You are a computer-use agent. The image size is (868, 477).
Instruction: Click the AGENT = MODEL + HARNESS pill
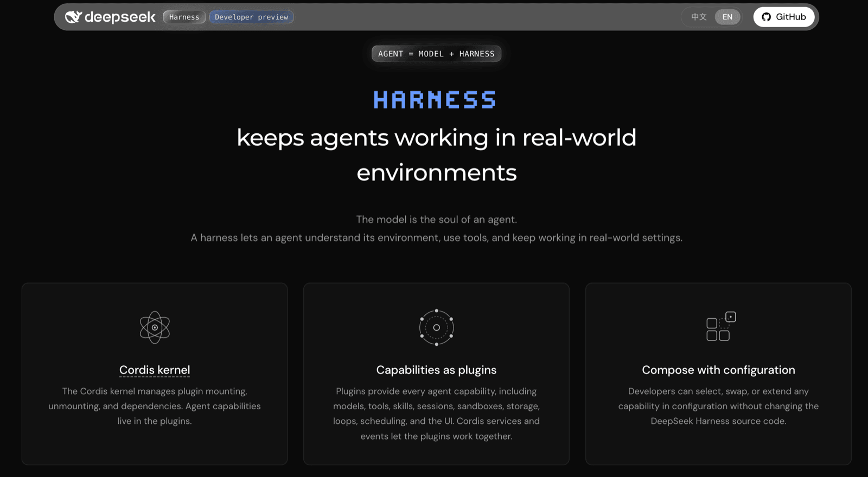point(436,54)
